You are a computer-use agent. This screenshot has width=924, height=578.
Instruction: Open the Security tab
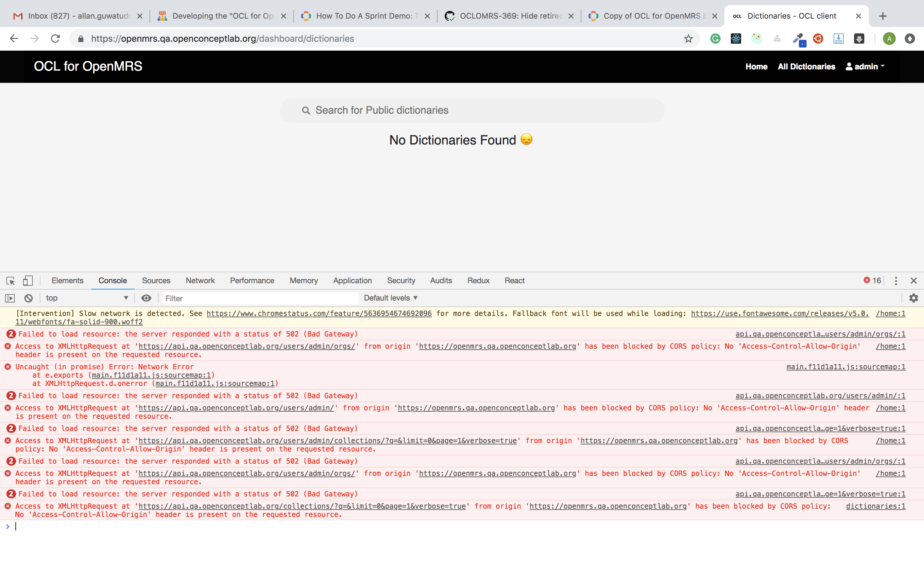coord(401,281)
